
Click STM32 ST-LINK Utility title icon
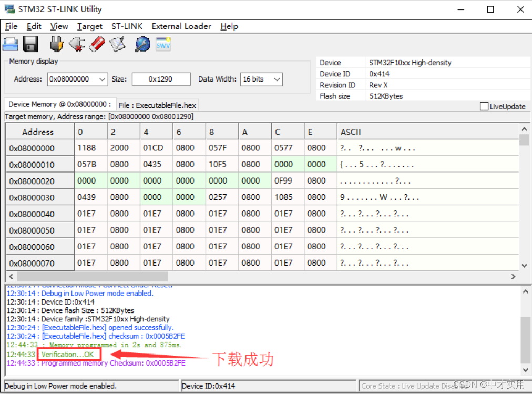(x=9, y=9)
